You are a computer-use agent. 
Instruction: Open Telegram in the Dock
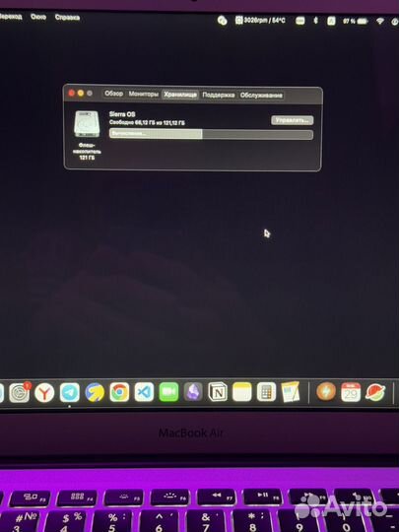tap(70, 392)
